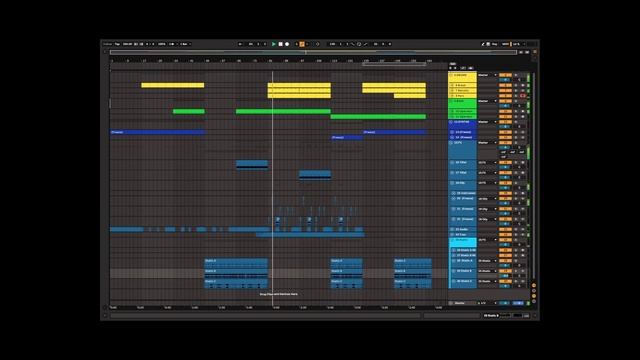Select the first yellow clip in arrangement
The image size is (640, 360).
[173, 85]
